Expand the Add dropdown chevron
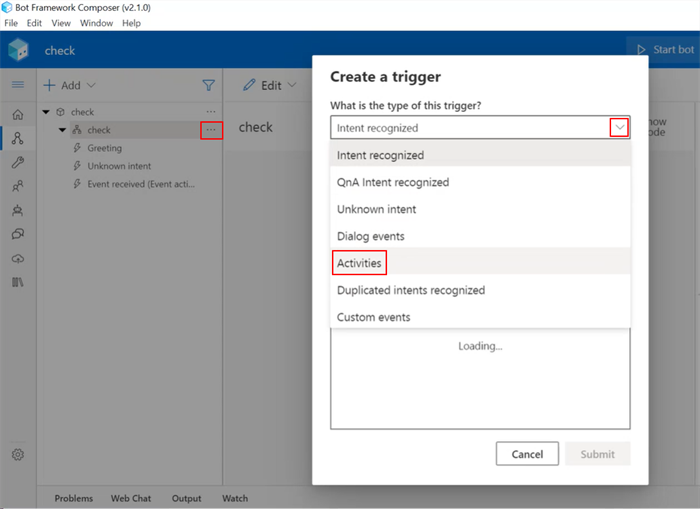The image size is (700, 509). (x=91, y=85)
